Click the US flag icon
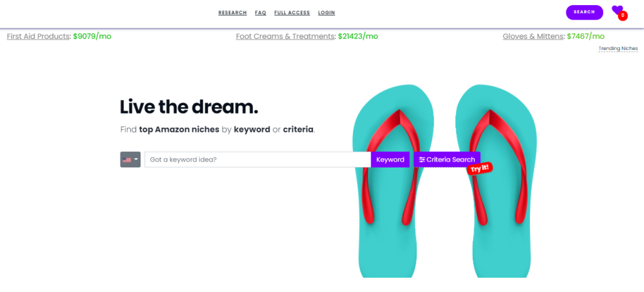644x292 pixels. 126,160
